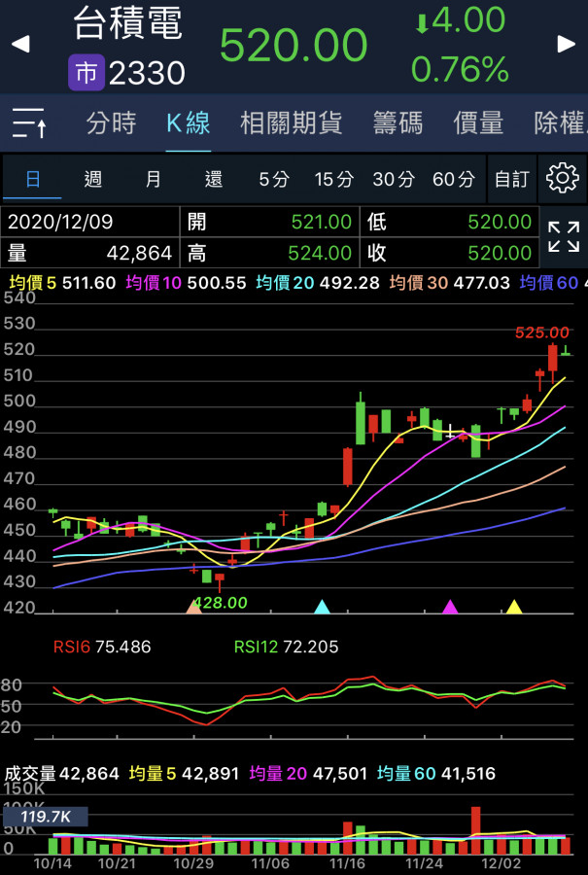This screenshot has width=588, height=875.
Task: Tap the left arrow for previous stock
Action: point(19,45)
